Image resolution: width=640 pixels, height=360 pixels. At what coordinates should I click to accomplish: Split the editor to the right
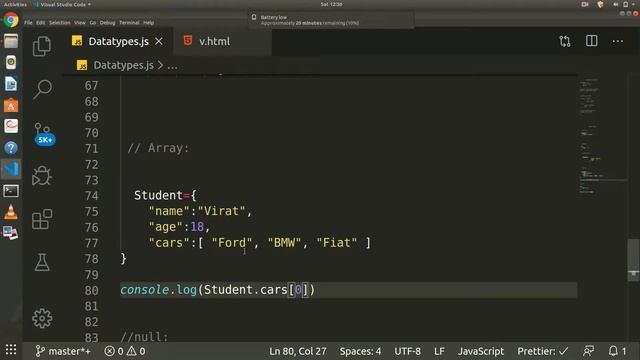point(591,41)
